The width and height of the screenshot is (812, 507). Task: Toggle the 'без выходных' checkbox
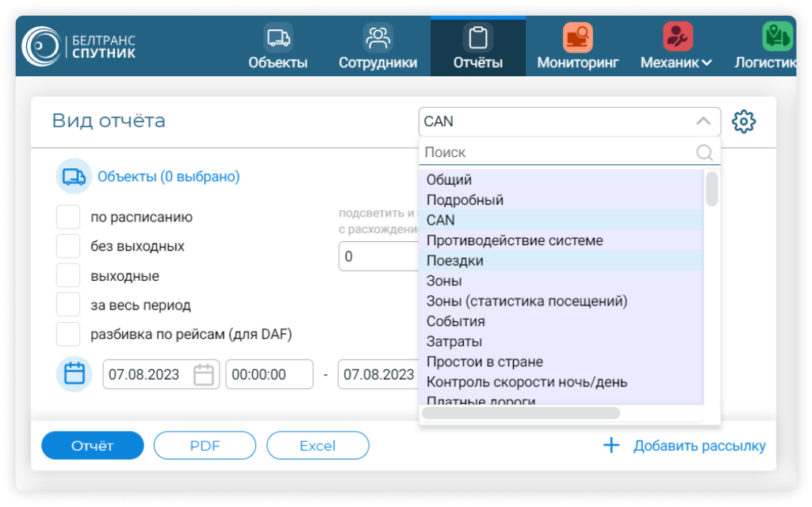coord(68,246)
